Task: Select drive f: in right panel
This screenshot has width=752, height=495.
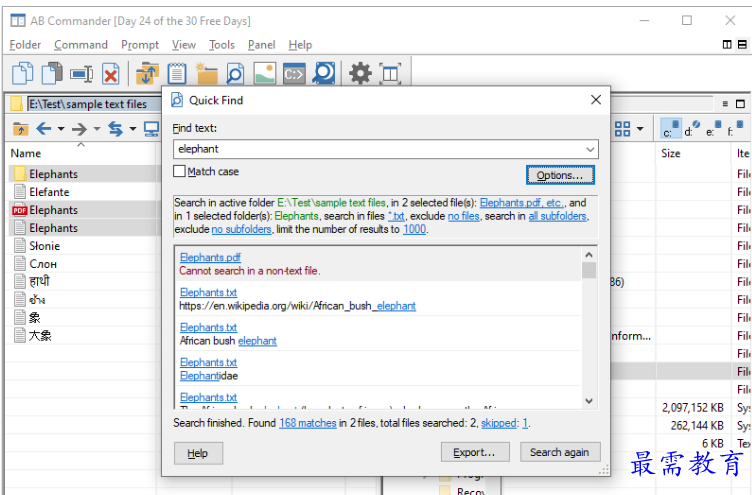Action: (735, 128)
